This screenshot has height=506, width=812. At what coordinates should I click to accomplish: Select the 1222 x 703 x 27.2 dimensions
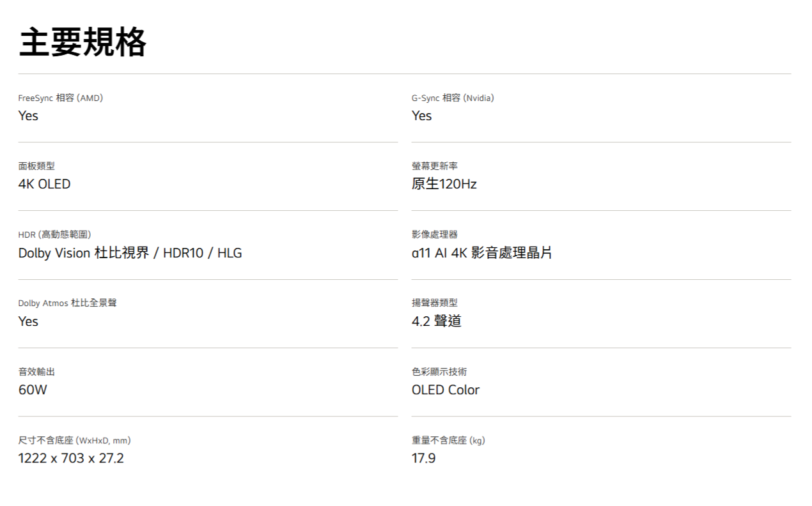click(x=71, y=458)
